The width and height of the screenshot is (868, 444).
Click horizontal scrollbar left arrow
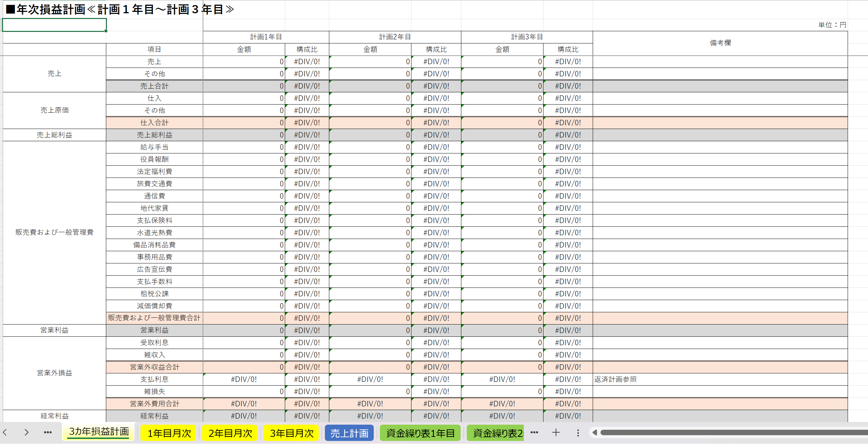click(x=595, y=432)
